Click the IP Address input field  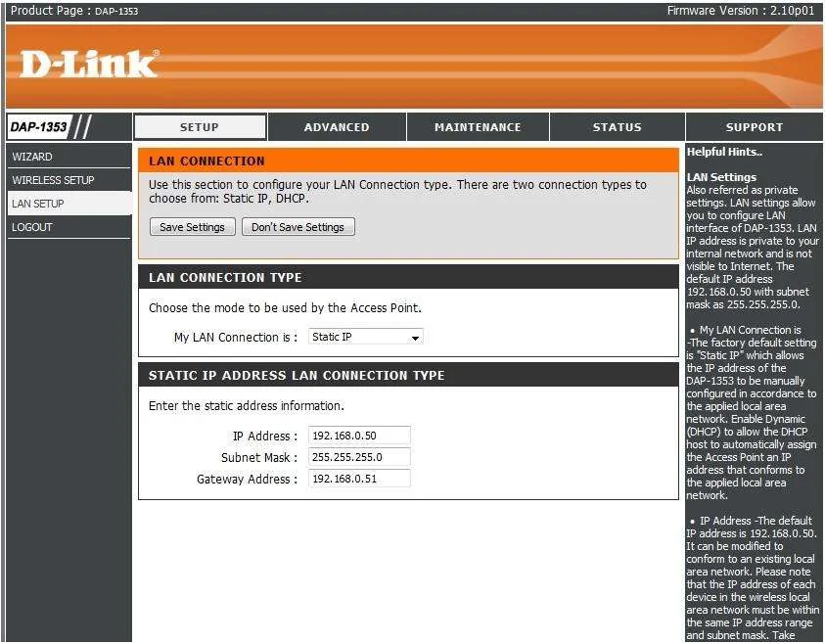pos(359,436)
